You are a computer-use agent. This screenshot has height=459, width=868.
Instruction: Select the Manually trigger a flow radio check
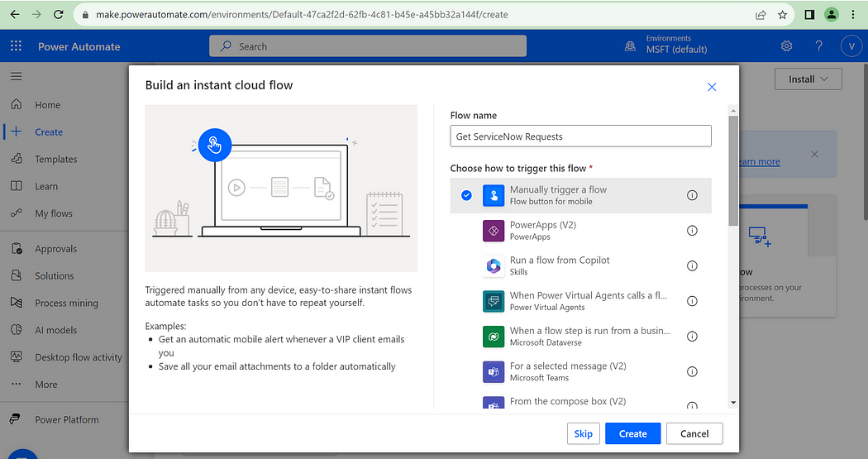click(467, 195)
